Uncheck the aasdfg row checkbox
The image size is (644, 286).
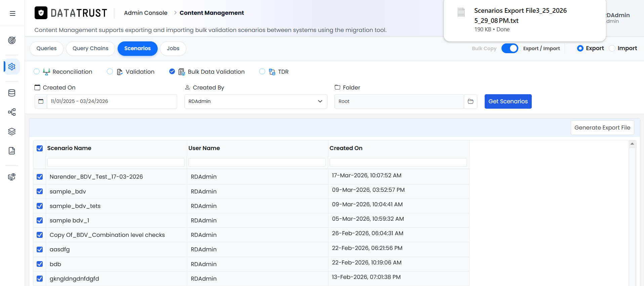point(40,249)
